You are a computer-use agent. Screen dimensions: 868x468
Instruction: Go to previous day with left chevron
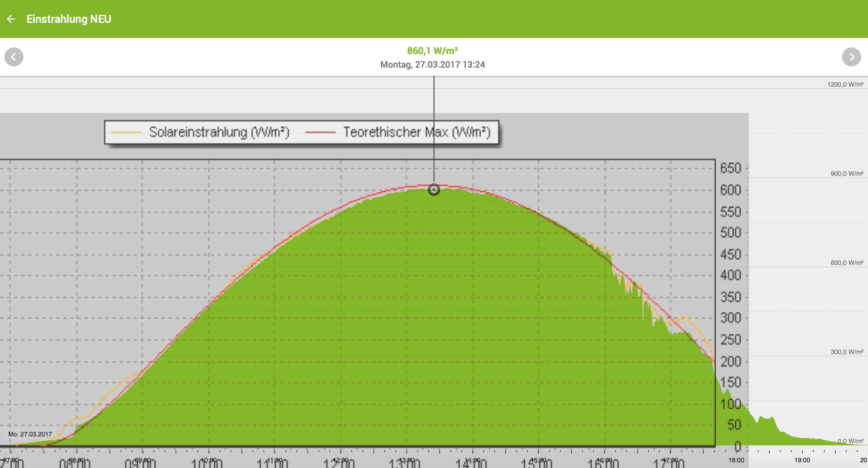pyautogui.click(x=14, y=57)
